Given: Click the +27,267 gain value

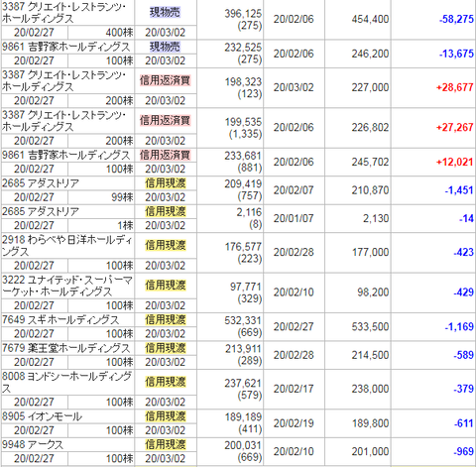Looking at the screenshot, I should click(x=454, y=128).
